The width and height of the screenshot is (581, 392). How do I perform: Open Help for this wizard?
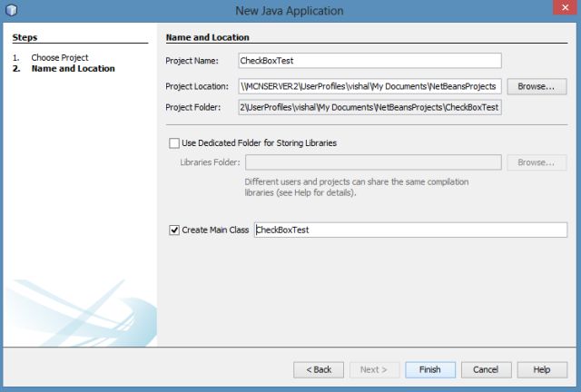(x=542, y=370)
